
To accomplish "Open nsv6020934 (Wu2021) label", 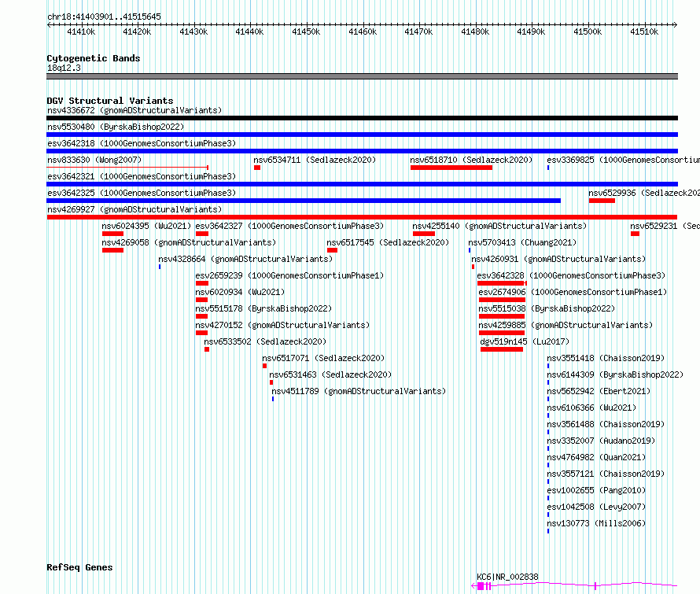I will [x=240, y=292].
